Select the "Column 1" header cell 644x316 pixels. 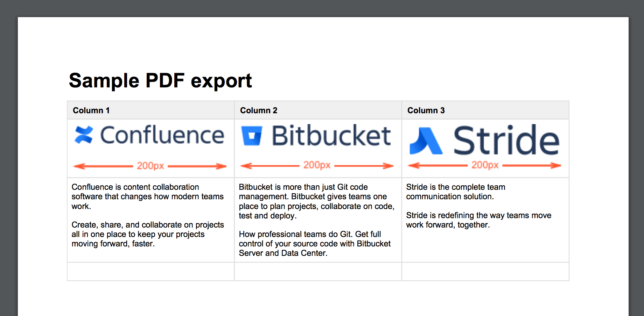click(x=151, y=110)
